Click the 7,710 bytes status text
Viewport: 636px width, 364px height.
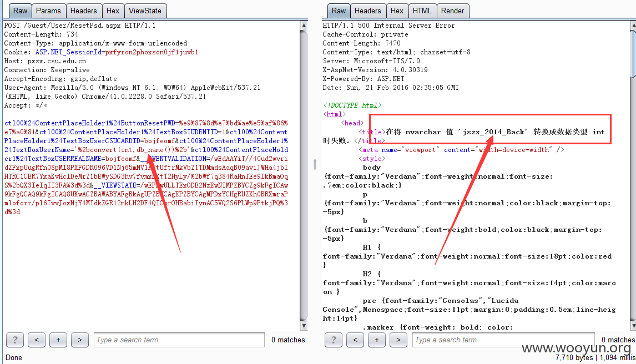point(574,357)
